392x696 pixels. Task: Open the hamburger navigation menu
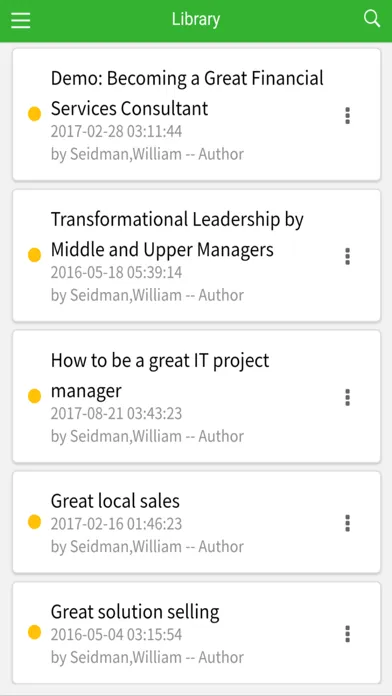20,20
